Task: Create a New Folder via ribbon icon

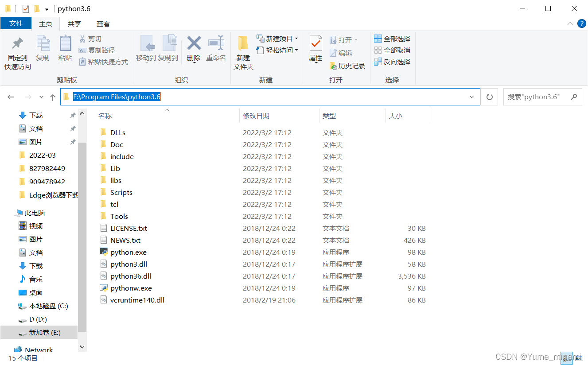Action: click(x=243, y=43)
